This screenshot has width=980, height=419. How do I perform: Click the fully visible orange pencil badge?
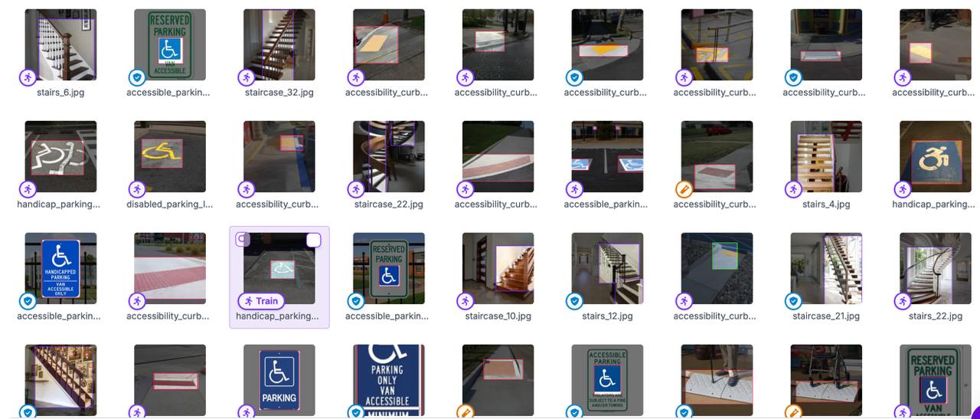[684, 189]
